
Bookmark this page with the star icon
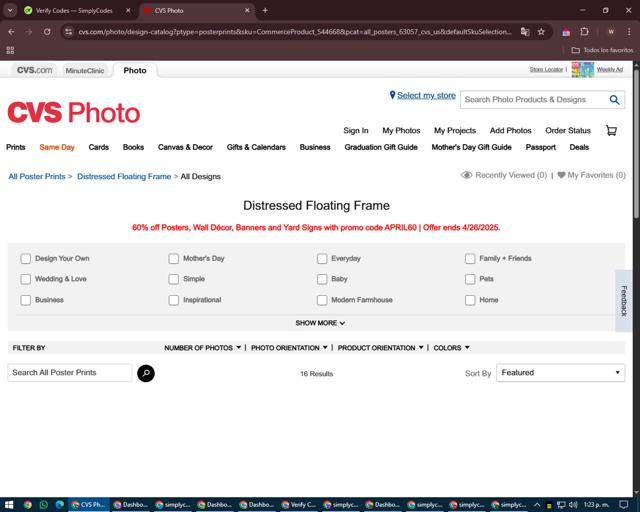pyautogui.click(x=541, y=32)
